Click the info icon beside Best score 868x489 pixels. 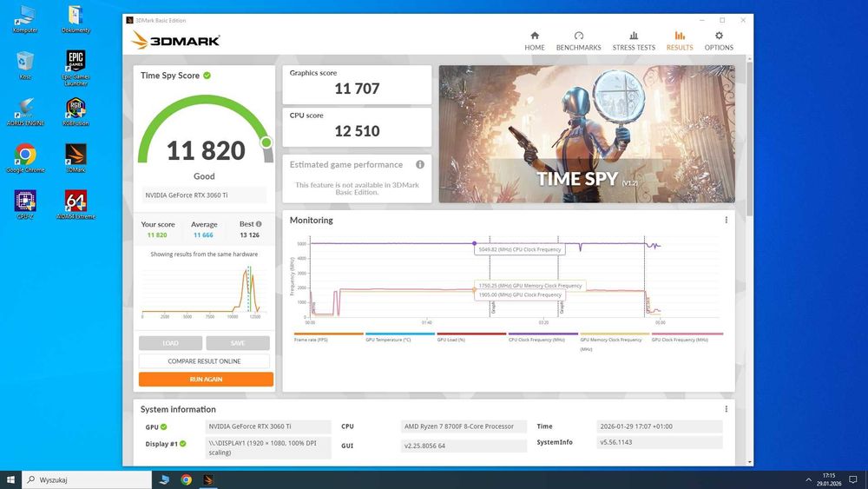tap(259, 224)
